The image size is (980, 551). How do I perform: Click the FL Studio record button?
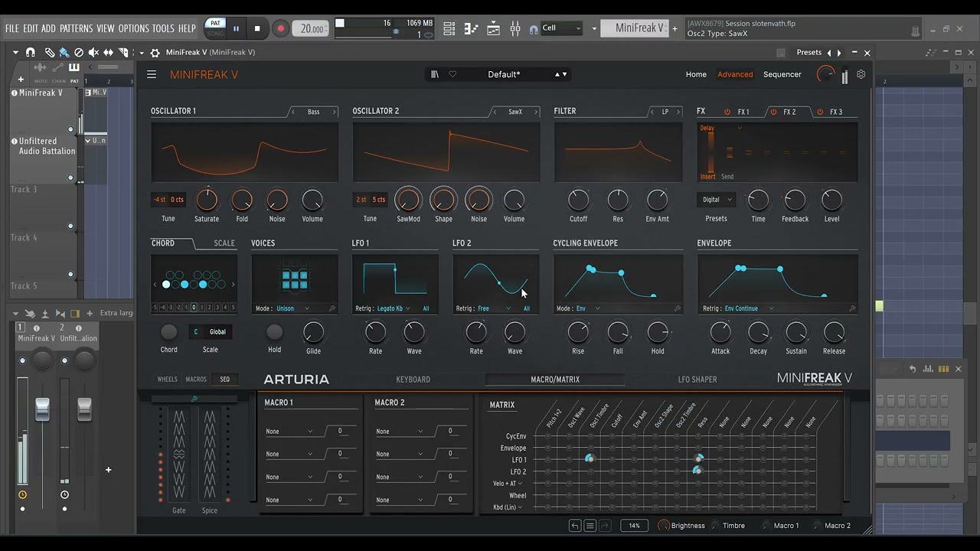[280, 28]
